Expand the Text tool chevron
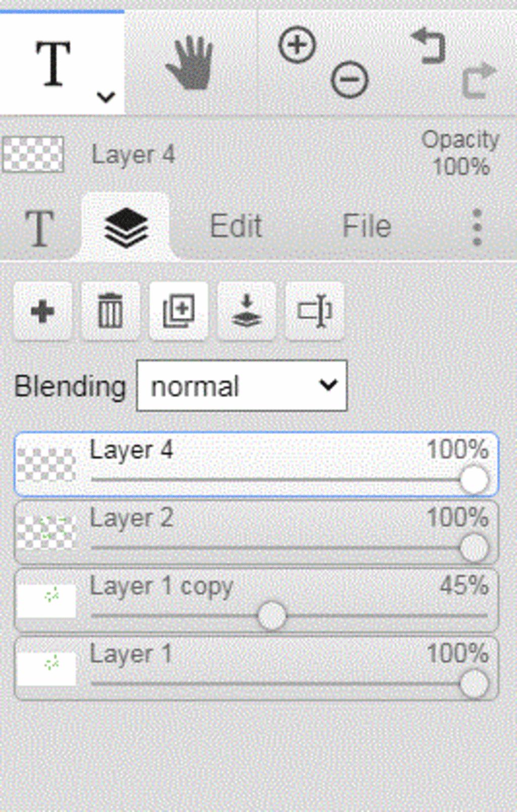Image resolution: width=517 pixels, height=812 pixels. tap(106, 96)
